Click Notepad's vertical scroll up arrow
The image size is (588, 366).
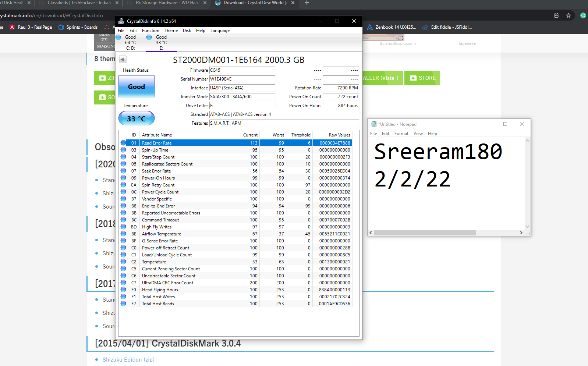527,141
